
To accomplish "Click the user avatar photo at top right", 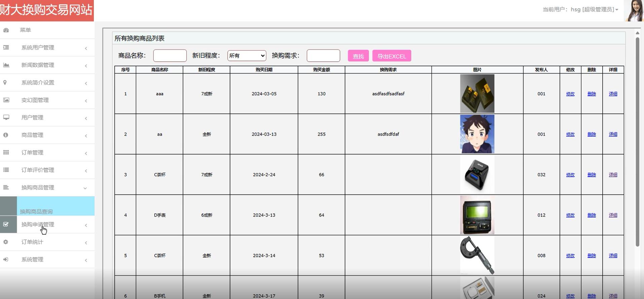I will (x=634, y=11).
